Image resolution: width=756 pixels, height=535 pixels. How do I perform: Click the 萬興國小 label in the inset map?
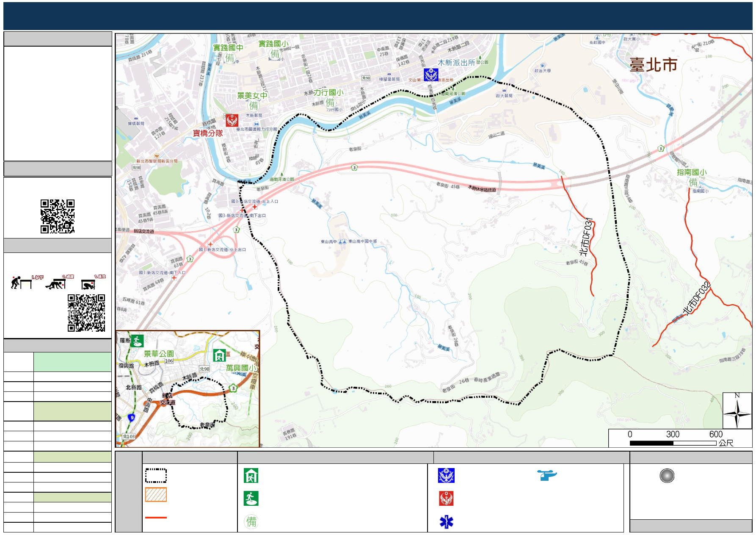pos(241,368)
